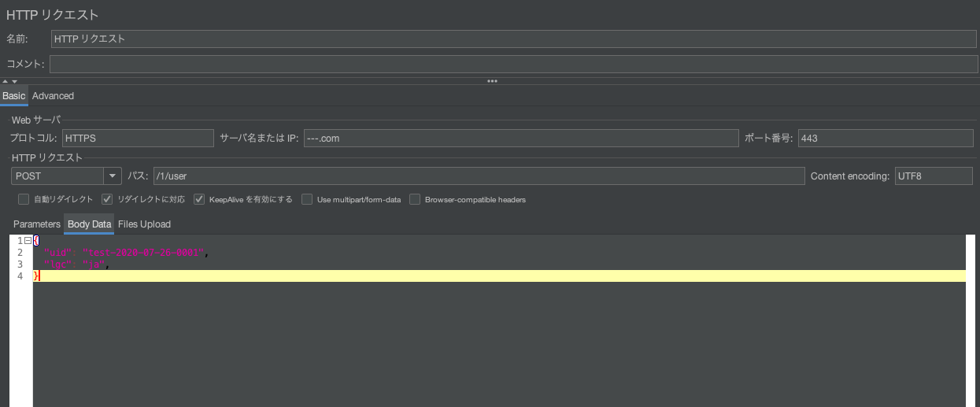Select the Body Data tab

coord(90,224)
